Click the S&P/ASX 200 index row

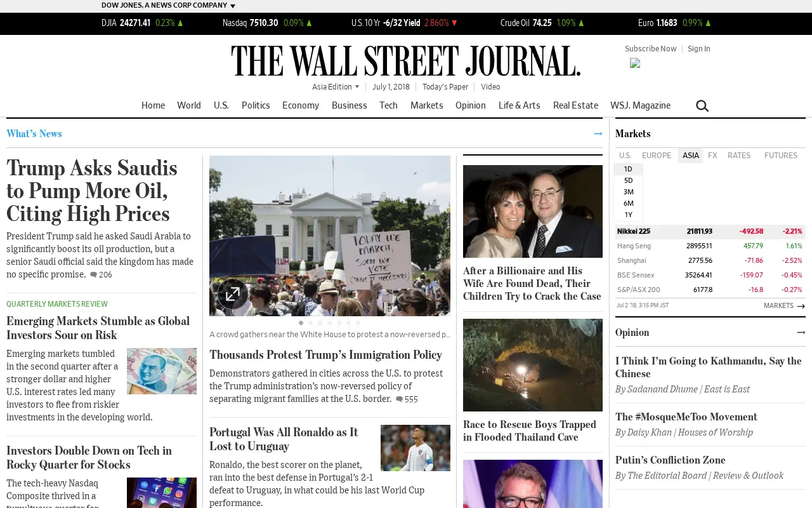coord(710,290)
